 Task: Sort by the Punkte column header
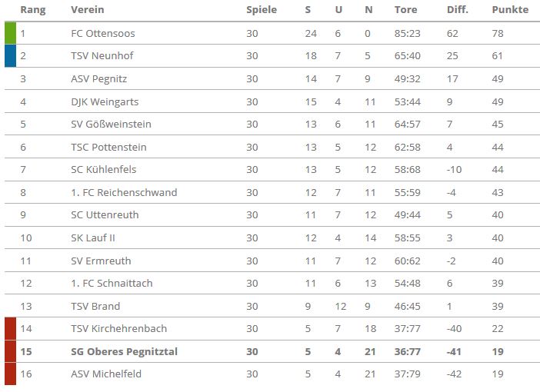(510, 10)
